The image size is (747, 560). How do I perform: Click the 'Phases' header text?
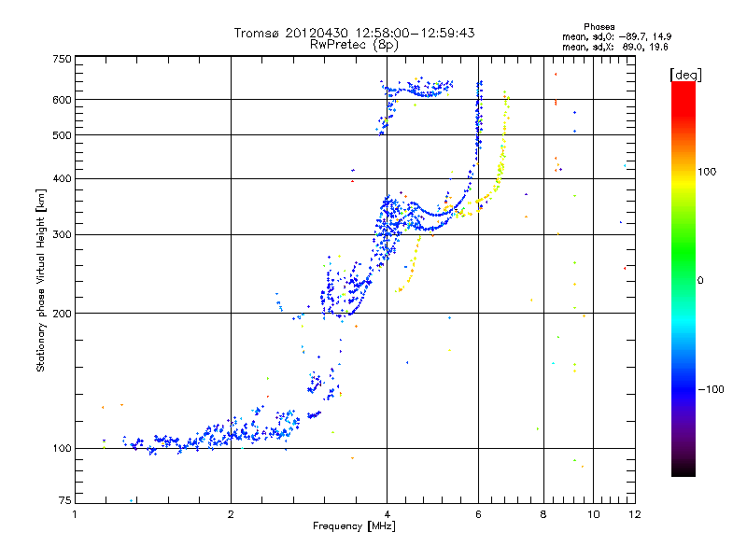[x=599, y=27]
